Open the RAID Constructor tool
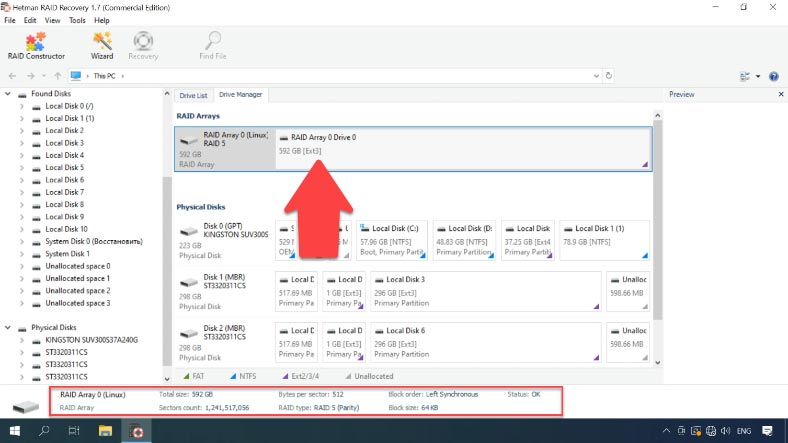Image resolution: width=788 pixels, height=443 pixels. 36,46
